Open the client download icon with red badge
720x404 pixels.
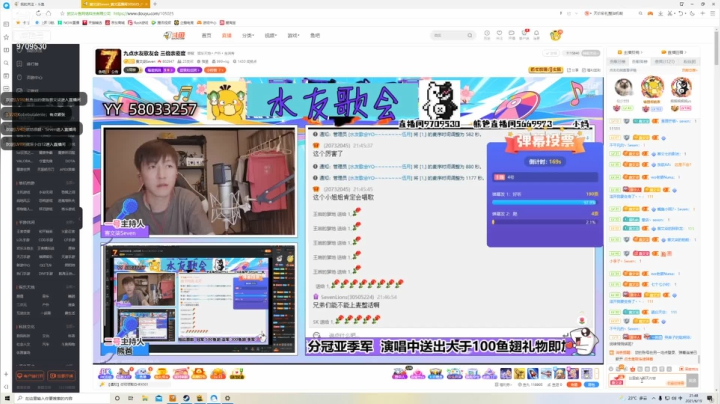coord(524,34)
